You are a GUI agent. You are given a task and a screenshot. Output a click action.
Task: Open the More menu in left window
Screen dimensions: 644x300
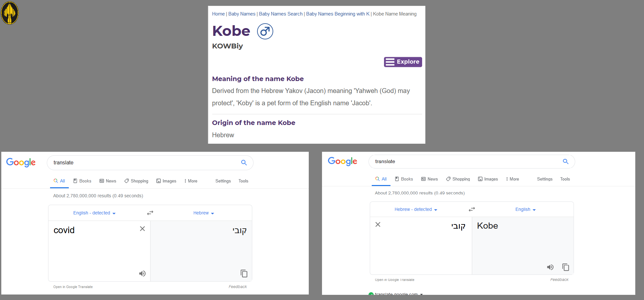coord(191,181)
